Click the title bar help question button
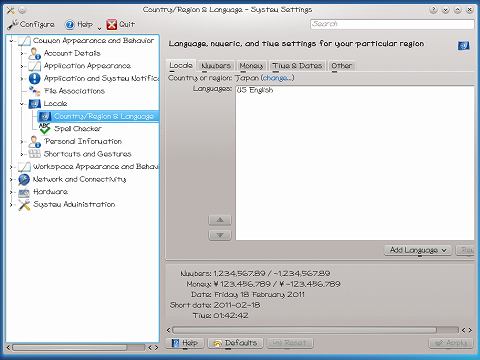Viewport: 480px width, 360px height. pyautogui.click(x=433, y=10)
